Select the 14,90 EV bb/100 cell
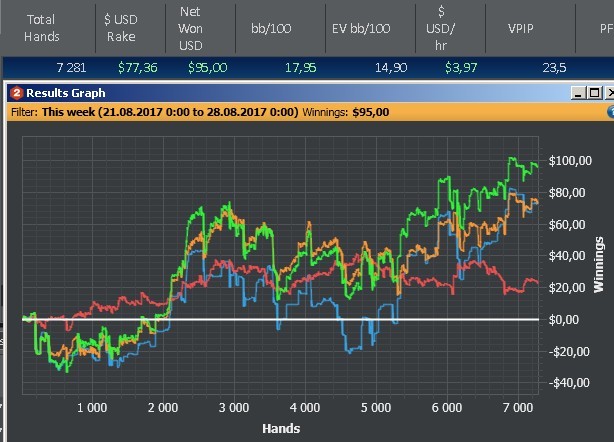This screenshot has height=442, width=614. (391, 68)
